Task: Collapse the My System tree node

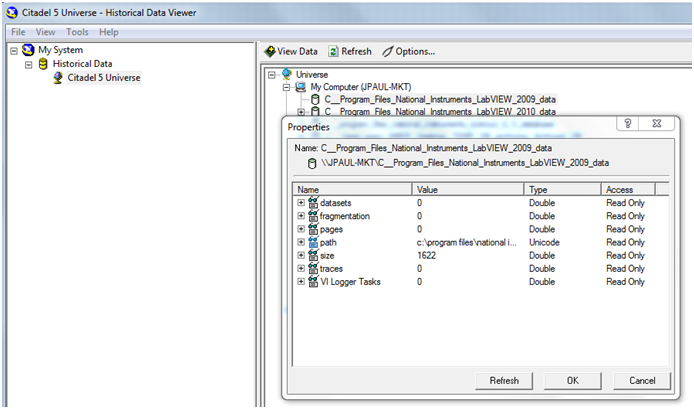Action: (13, 50)
